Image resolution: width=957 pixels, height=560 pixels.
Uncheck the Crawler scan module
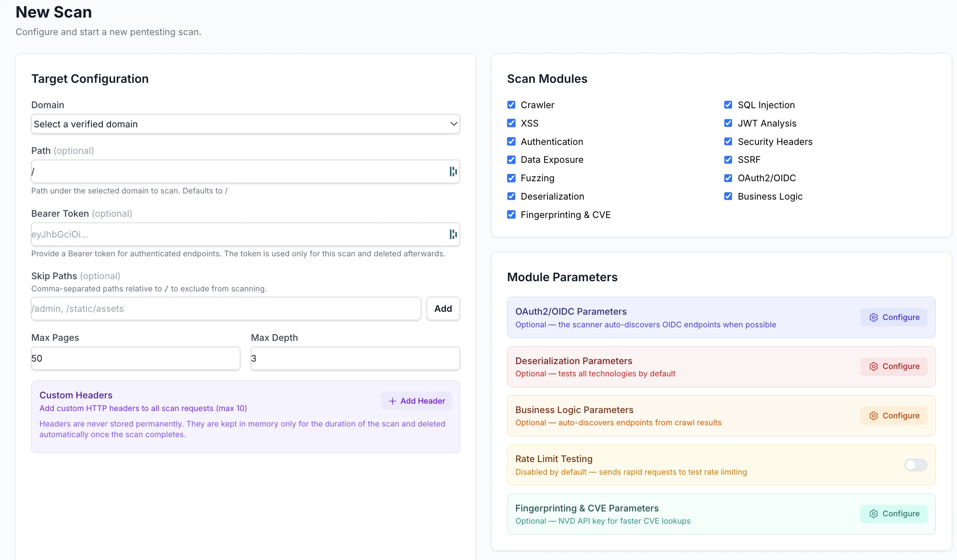[511, 105]
